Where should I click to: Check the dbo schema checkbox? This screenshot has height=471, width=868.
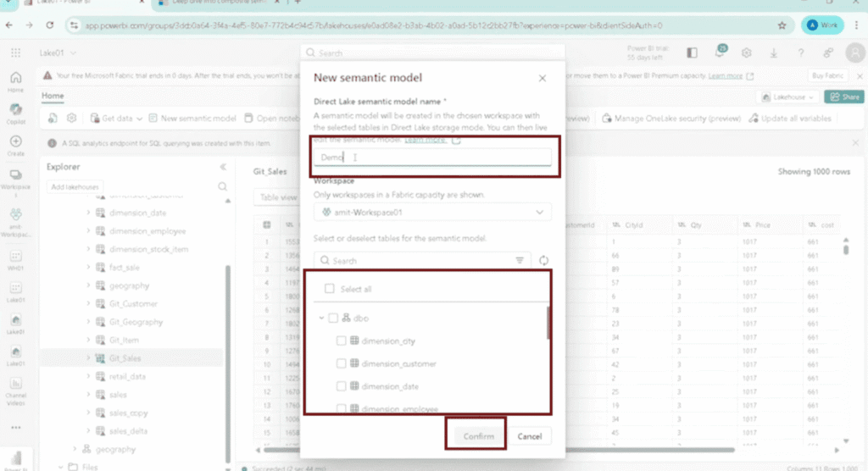click(x=332, y=318)
